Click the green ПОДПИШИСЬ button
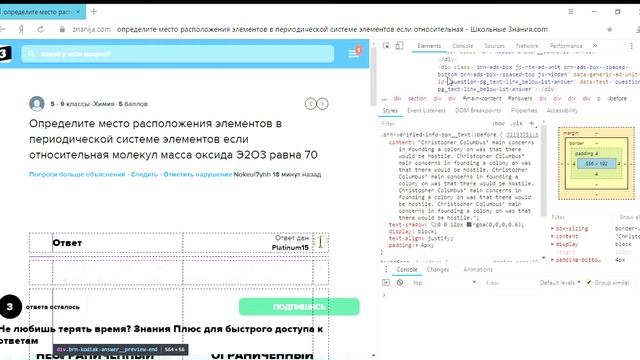 299,307
